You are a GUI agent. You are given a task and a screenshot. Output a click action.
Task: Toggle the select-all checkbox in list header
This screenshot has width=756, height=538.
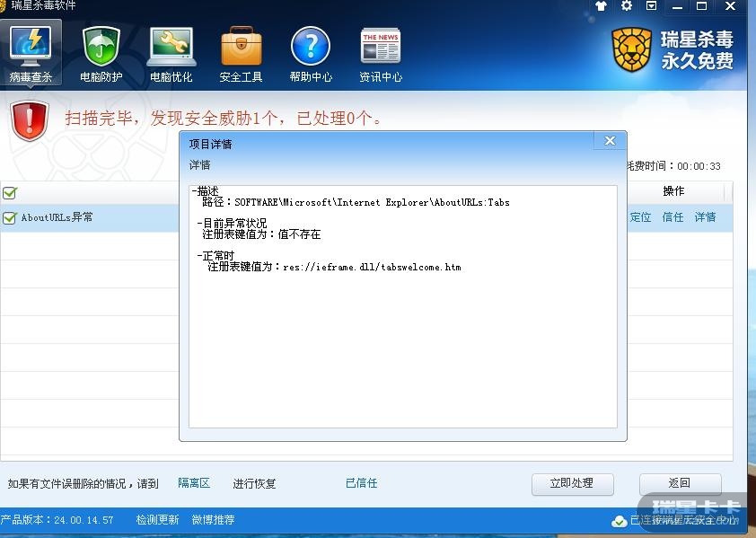coord(9,193)
